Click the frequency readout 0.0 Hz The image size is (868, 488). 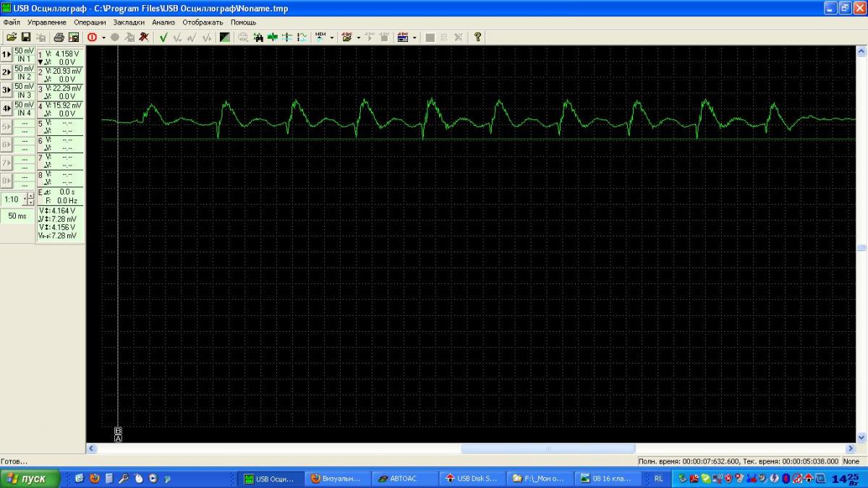coord(67,200)
